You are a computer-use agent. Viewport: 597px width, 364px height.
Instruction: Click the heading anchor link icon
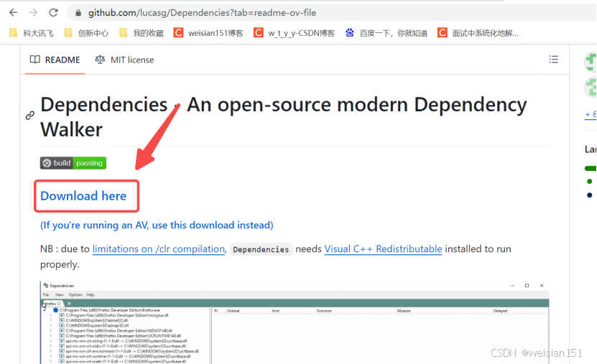pos(30,116)
